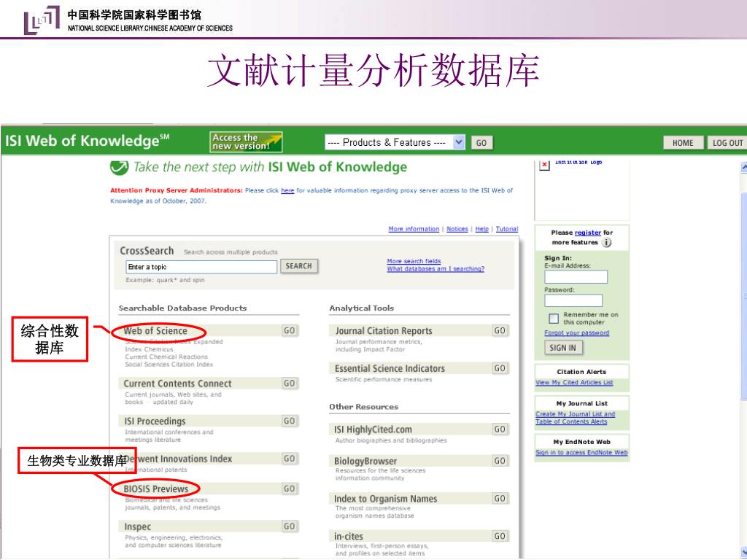Click the 'ISI Proceedings' title
This screenshot has height=560, width=747.
pos(155,421)
